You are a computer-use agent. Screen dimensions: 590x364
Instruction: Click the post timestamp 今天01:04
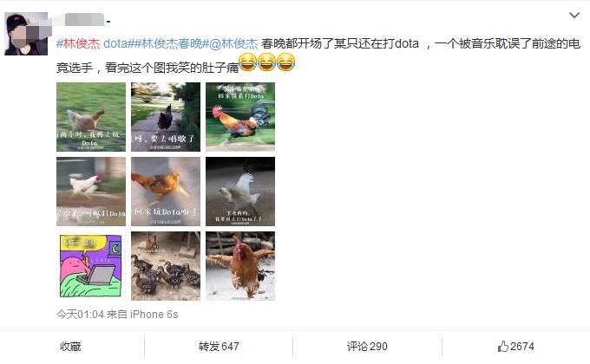[x=80, y=314]
